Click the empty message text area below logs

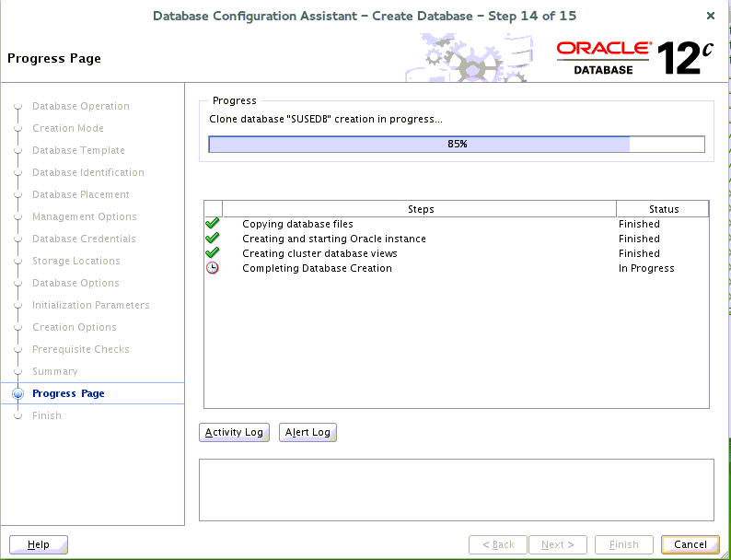click(x=456, y=489)
